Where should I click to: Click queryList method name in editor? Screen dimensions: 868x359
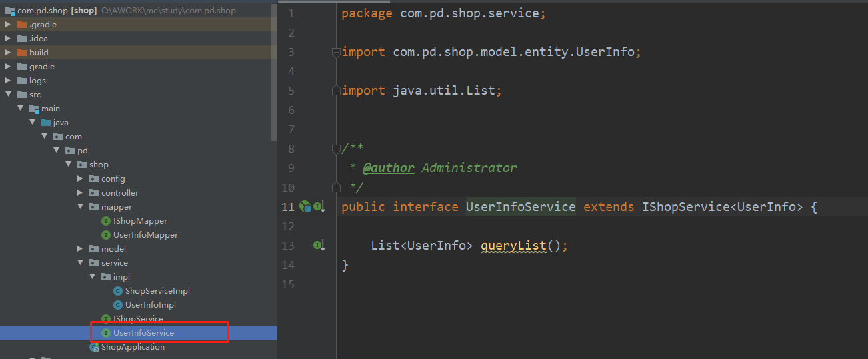coord(513,246)
